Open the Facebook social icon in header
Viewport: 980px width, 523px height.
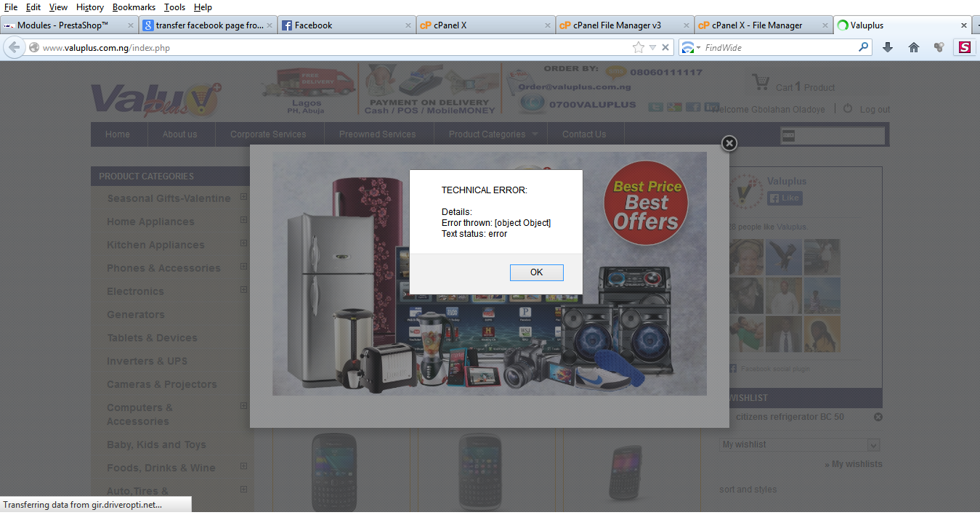click(x=693, y=107)
